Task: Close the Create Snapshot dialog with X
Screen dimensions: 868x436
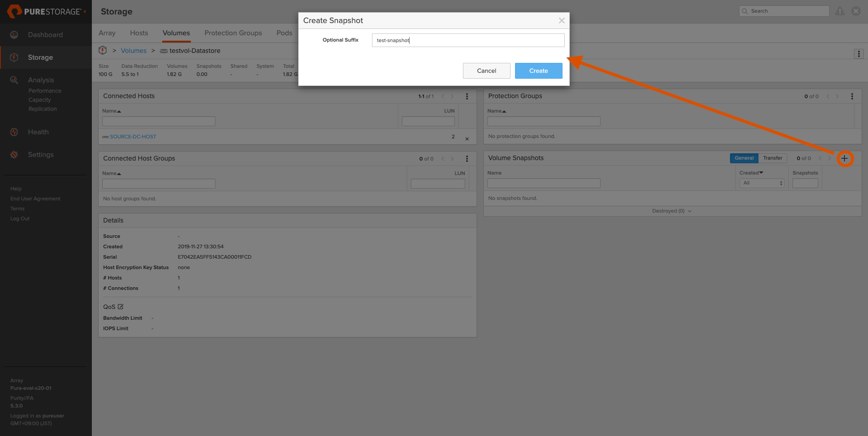Action: coord(562,21)
